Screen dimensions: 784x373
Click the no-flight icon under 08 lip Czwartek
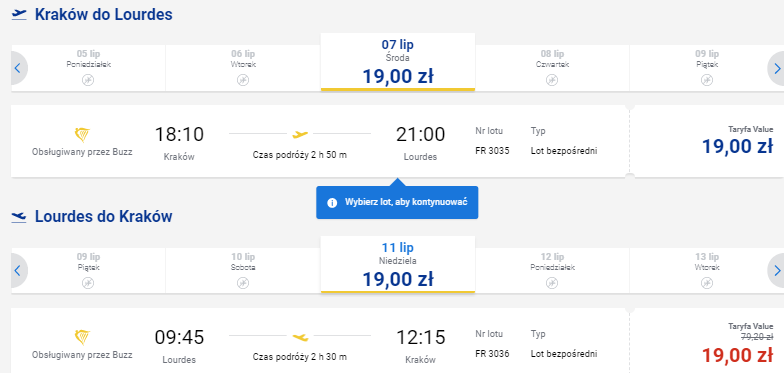[552, 80]
